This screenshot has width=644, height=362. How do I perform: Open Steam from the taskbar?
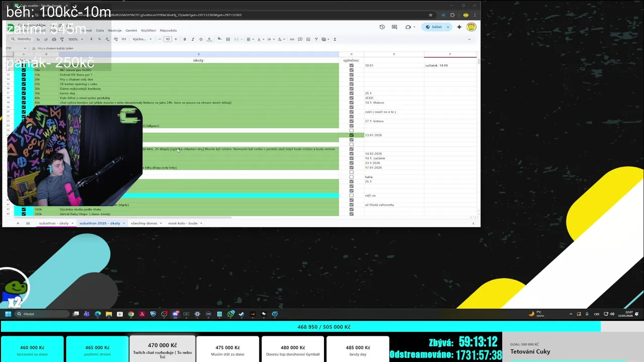[x=242, y=314]
